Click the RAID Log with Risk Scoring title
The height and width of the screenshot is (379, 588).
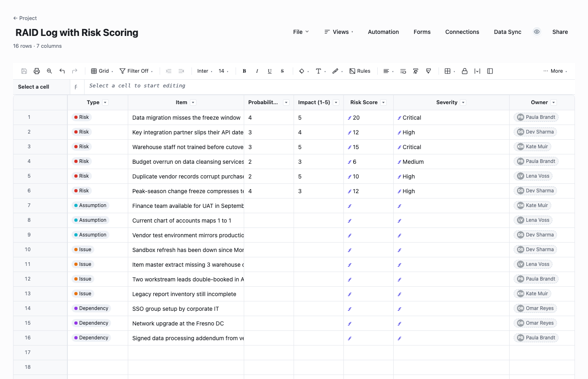tap(77, 33)
